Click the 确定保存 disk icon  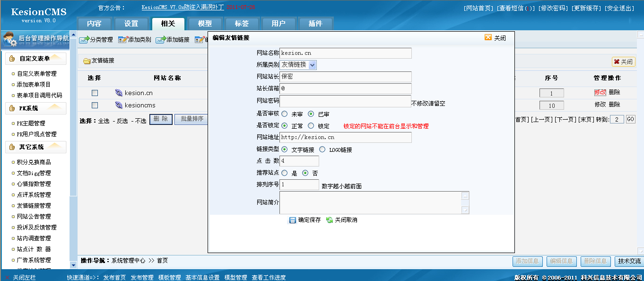click(x=293, y=220)
